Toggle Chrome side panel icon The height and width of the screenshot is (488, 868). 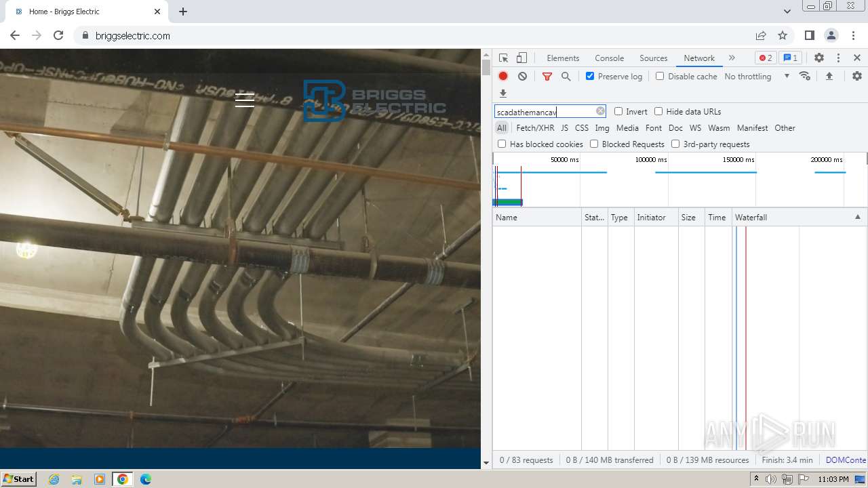coord(810,35)
